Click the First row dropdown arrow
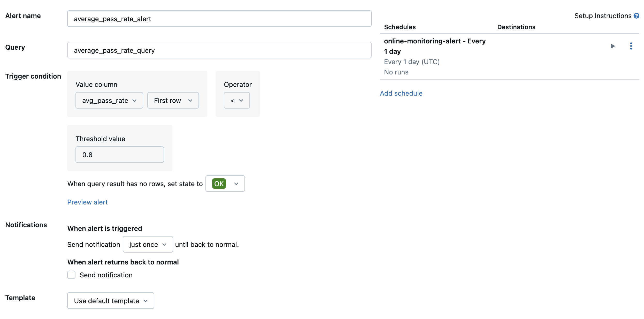Viewport: 644px width, 319px height. pos(190,100)
